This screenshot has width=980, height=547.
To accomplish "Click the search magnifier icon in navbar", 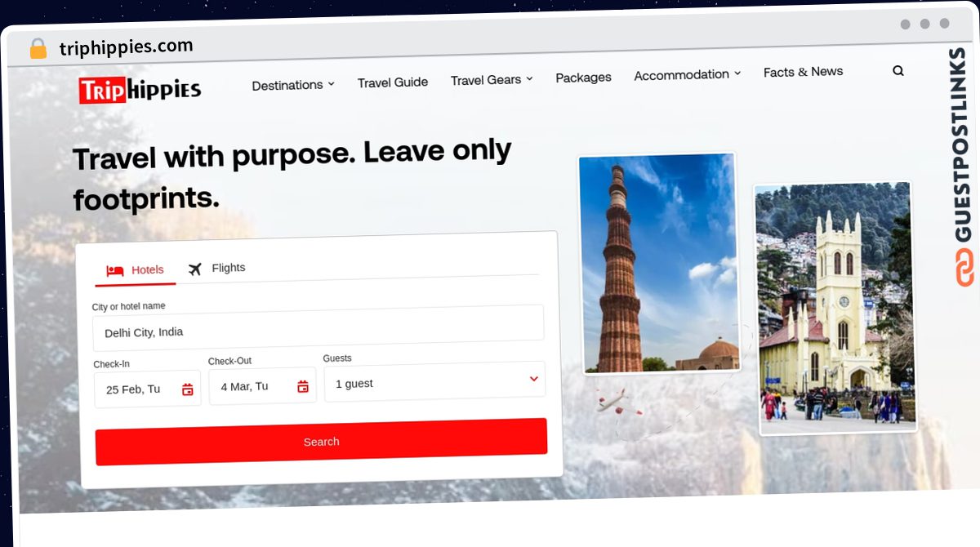I will (898, 71).
